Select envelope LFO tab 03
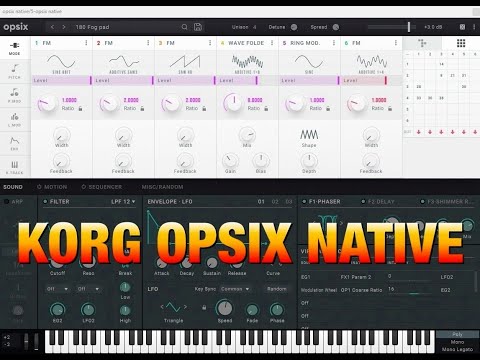 [x=289, y=202]
